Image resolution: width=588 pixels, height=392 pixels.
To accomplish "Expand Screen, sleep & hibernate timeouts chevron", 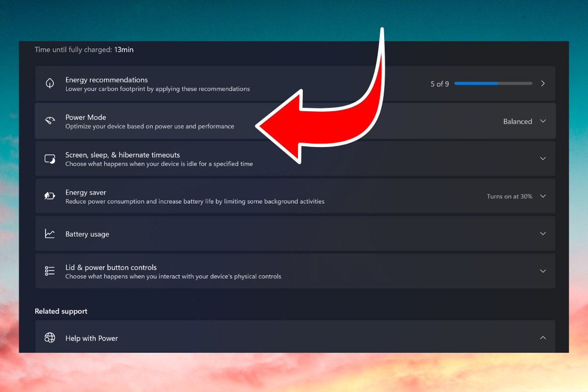I will coord(543,158).
